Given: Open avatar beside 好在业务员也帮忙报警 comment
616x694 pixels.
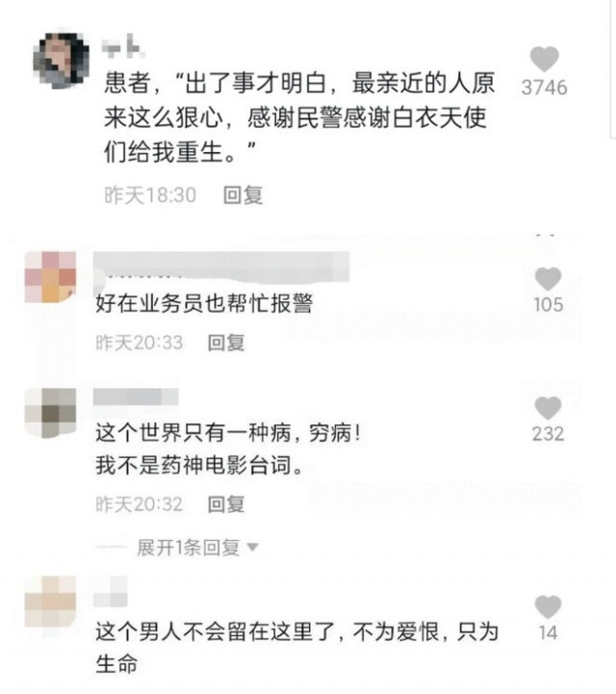Looking at the screenshot, I should (x=50, y=277).
